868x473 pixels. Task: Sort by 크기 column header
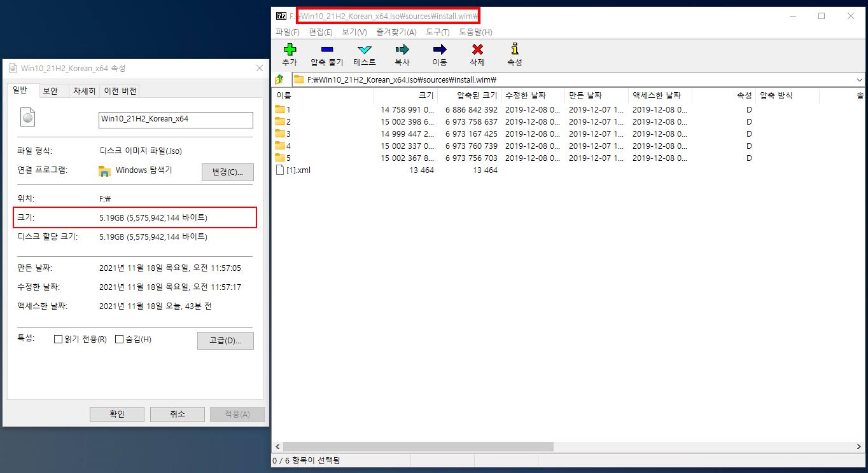(x=406, y=95)
